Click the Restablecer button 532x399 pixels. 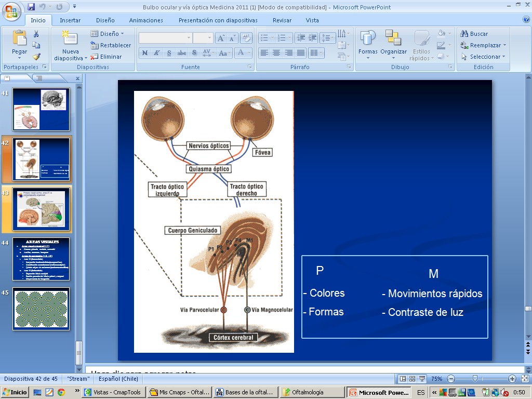point(111,45)
